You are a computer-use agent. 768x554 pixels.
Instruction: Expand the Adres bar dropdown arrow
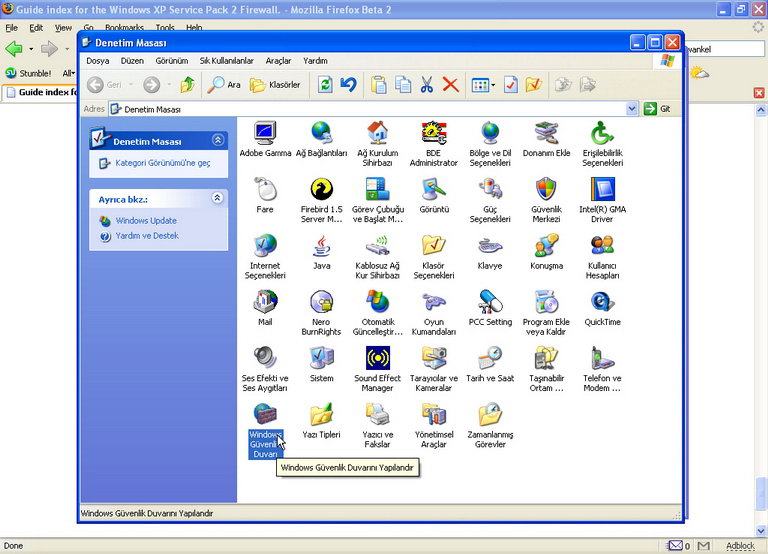(632, 109)
